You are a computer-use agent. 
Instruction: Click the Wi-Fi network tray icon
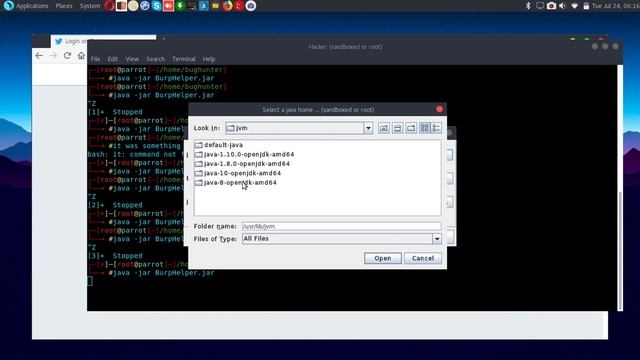pyautogui.click(x=574, y=6)
